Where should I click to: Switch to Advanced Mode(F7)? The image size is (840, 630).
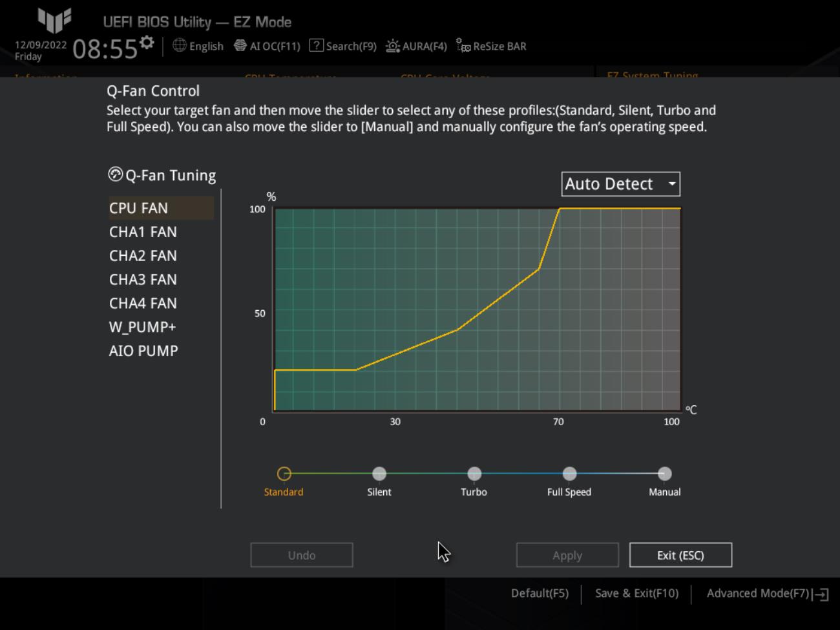tap(758, 593)
